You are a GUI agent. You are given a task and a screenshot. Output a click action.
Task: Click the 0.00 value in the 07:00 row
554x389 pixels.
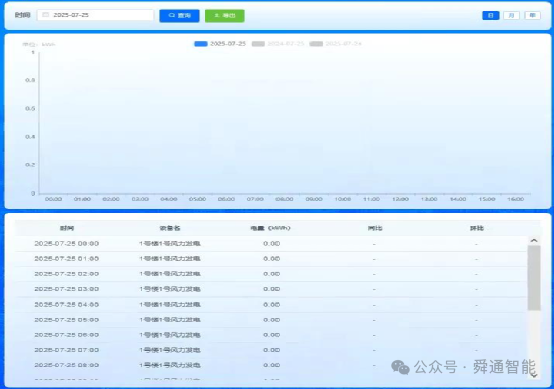[271, 350]
